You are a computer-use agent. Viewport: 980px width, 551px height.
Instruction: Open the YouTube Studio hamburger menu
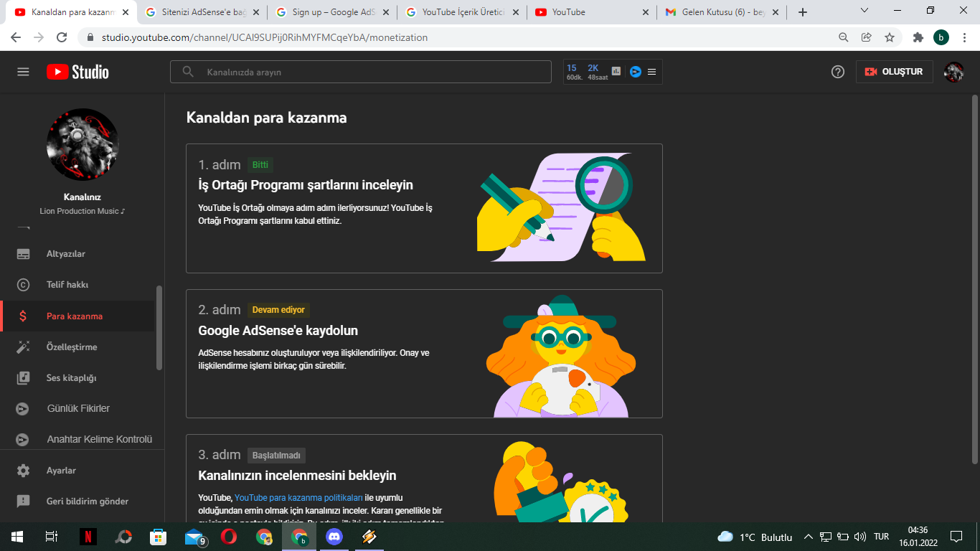(24, 72)
